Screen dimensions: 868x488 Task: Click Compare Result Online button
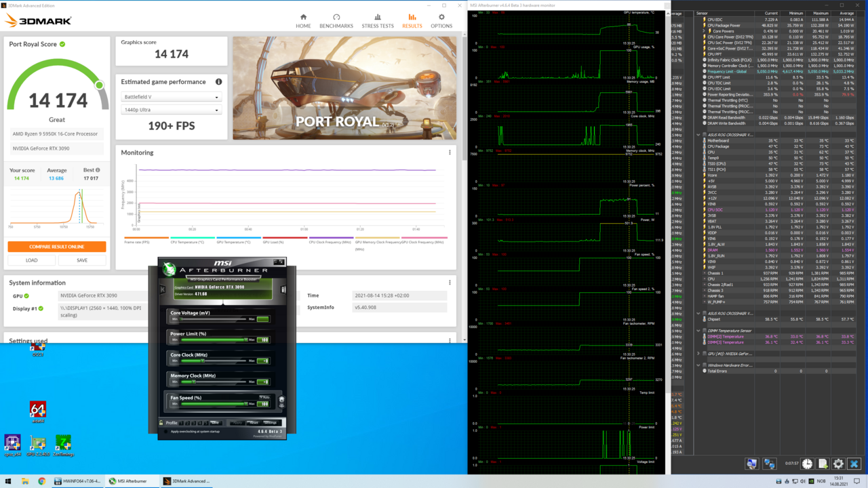(x=57, y=247)
